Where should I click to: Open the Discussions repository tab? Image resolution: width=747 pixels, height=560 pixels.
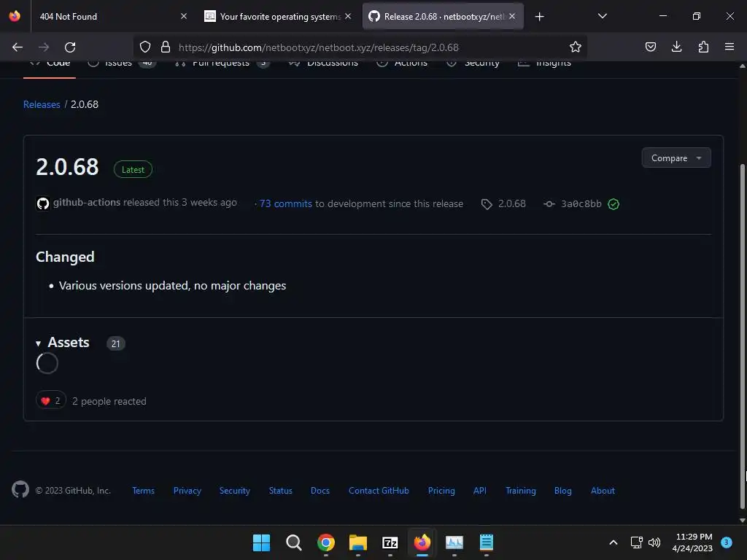[x=323, y=65]
